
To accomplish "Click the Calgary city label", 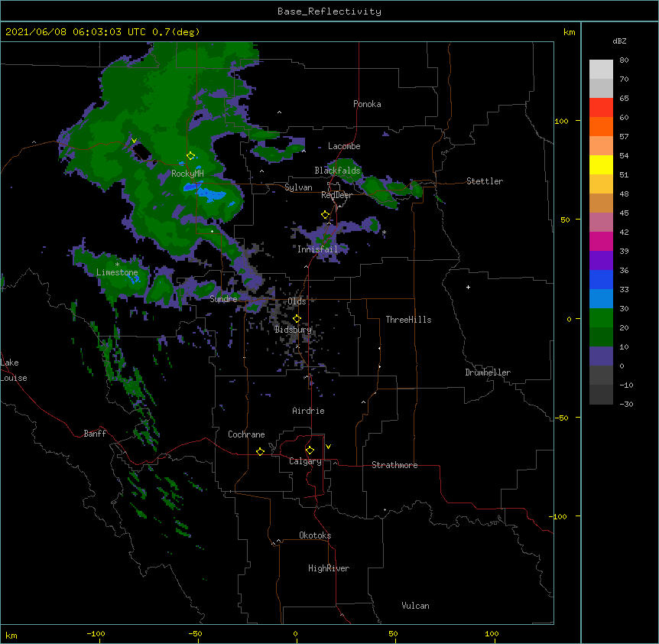I will click(305, 461).
